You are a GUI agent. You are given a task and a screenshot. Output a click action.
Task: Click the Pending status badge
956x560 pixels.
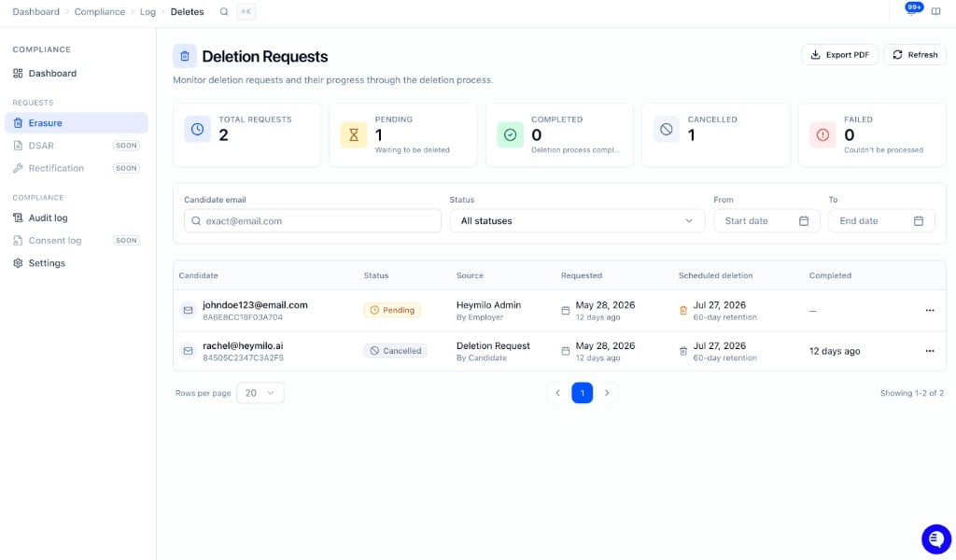(x=392, y=310)
